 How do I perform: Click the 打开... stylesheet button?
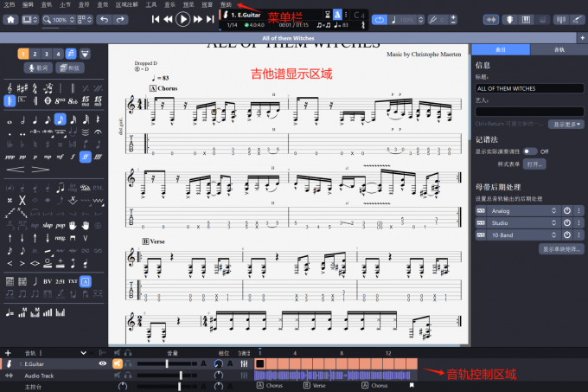point(534,163)
